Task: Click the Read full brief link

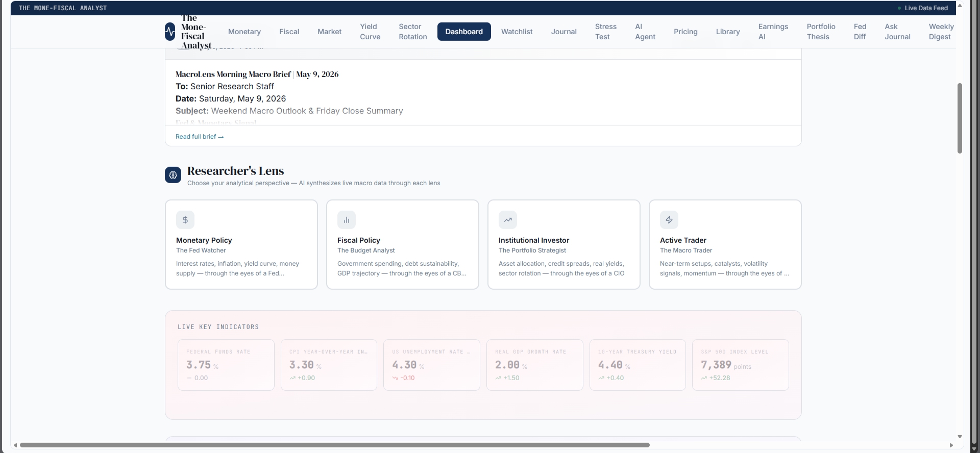Action: [x=200, y=137]
